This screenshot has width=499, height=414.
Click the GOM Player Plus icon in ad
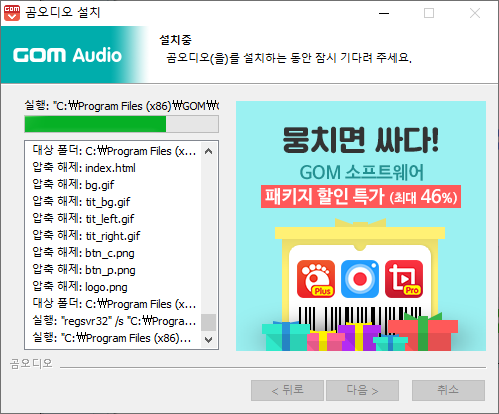316,279
